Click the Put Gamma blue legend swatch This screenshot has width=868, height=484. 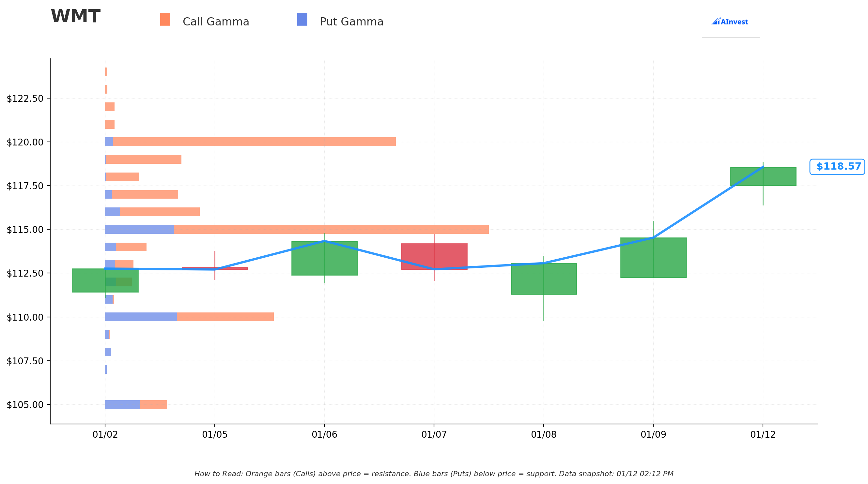302,19
